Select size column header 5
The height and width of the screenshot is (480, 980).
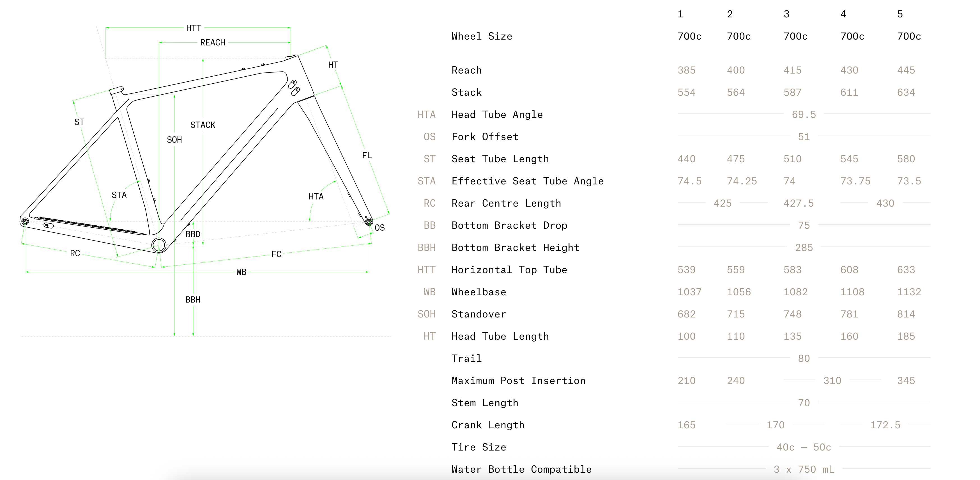[x=900, y=14]
